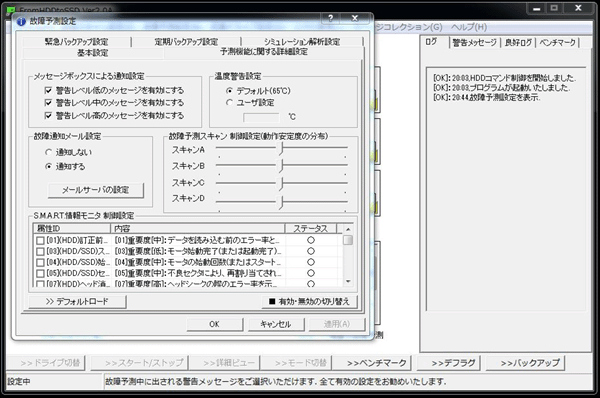Click the スキャンB slider thumb
This screenshot has height=398, width=600.
pos(281,166)
